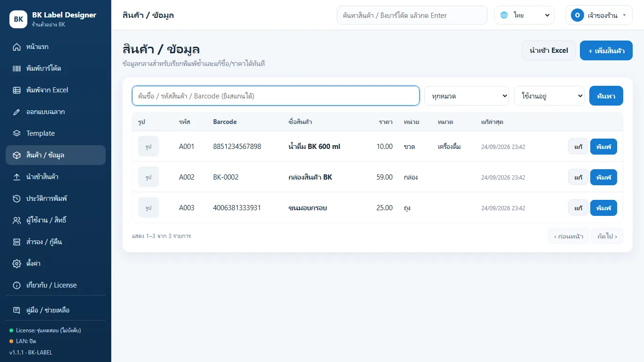Click the ชื่อสินค้า column header
This screenshot has height=362, width=644.
click(300, 122)
